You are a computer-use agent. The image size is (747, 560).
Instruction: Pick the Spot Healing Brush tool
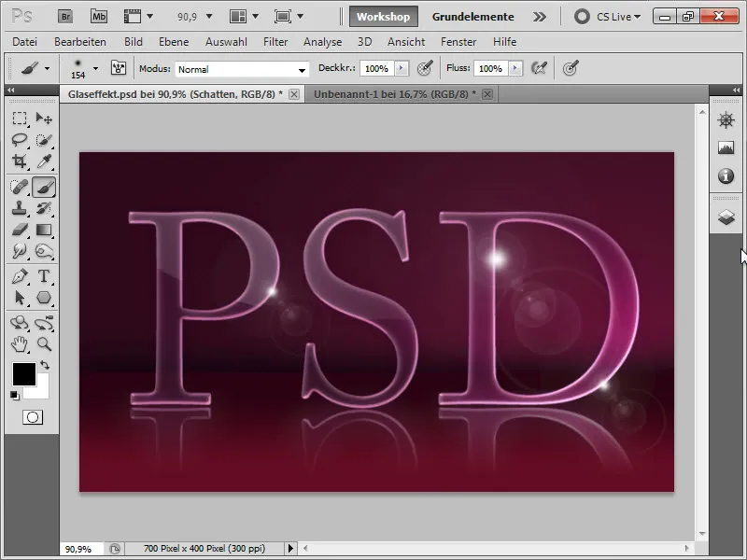(20, 187)
